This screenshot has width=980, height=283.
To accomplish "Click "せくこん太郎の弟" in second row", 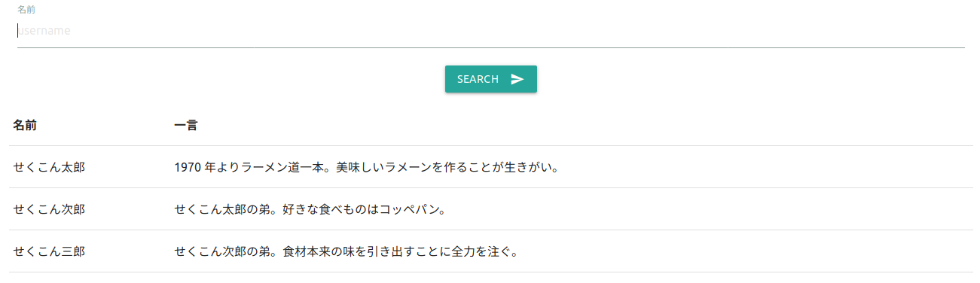I will pos(222,209).
